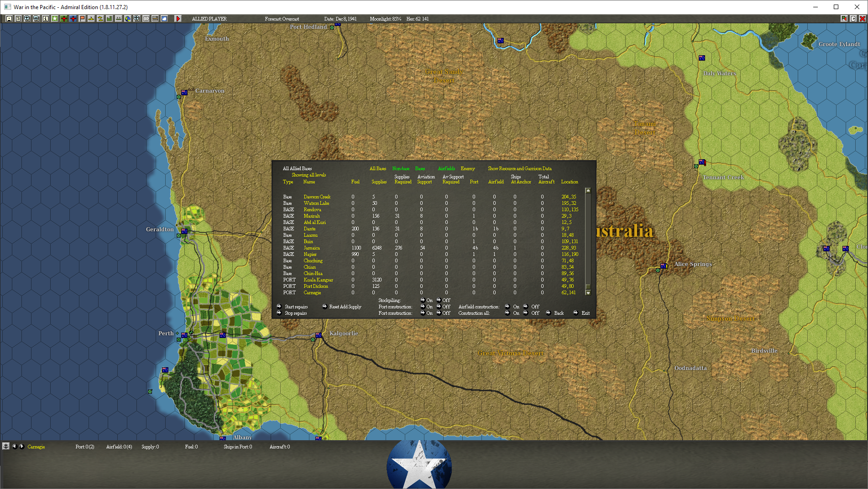The height and width of the screenshot is (489, 868).
Task: Select the Bases filter
Action: pyautogui.click(x=420, y=169)
